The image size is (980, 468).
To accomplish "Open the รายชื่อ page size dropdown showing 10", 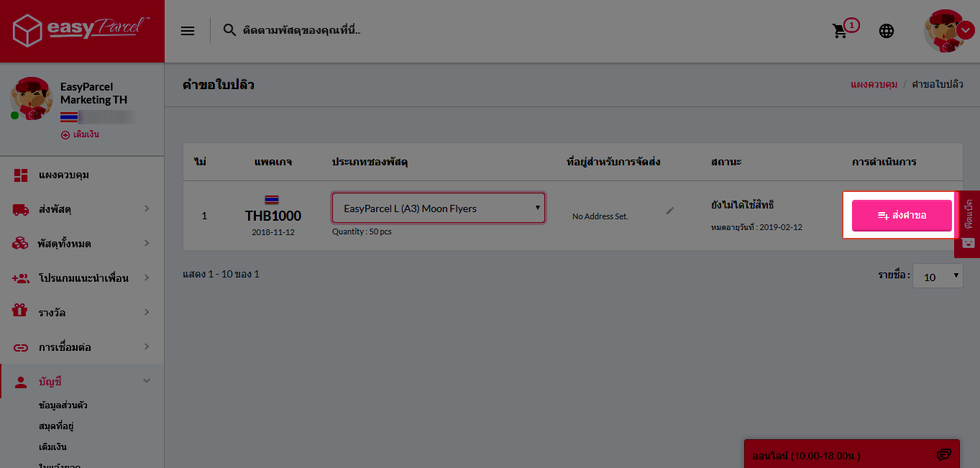I will click(x=938, y=276).
